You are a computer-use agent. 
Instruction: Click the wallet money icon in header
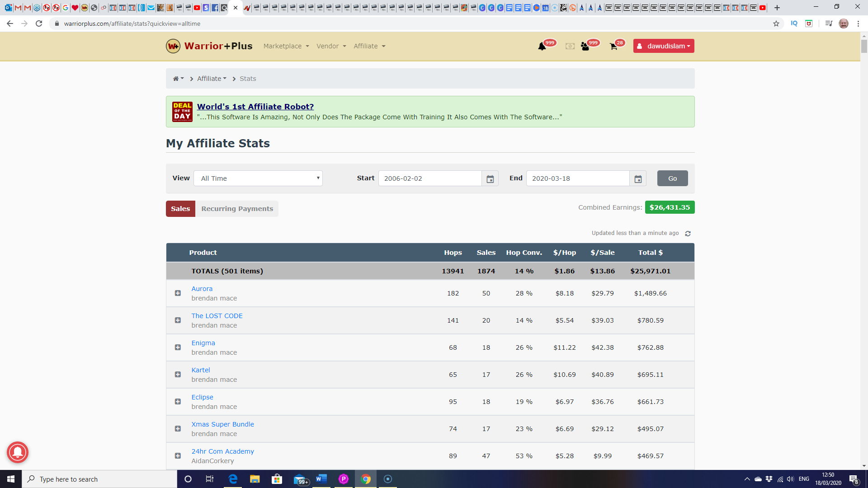point(570,46)
